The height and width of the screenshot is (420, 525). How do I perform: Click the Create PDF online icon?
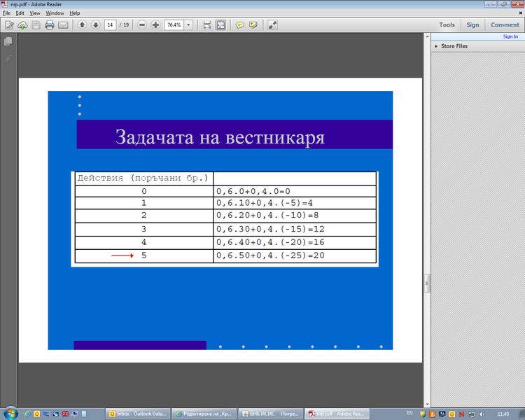coord(9,25)
